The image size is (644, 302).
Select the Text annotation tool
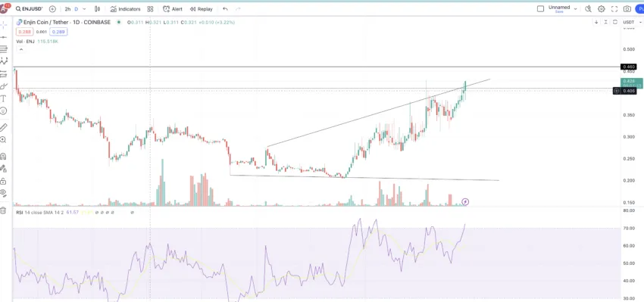pos(4,98)
